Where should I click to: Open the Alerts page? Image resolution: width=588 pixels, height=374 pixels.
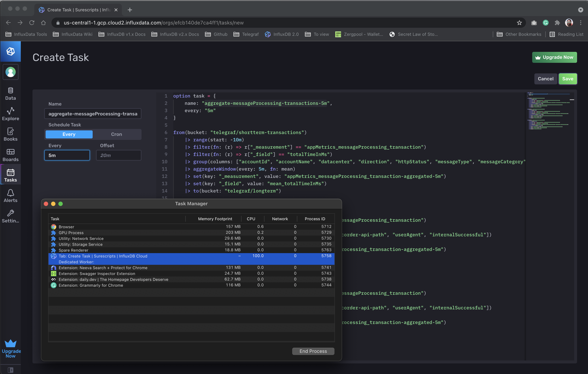[x=11, y=195]
